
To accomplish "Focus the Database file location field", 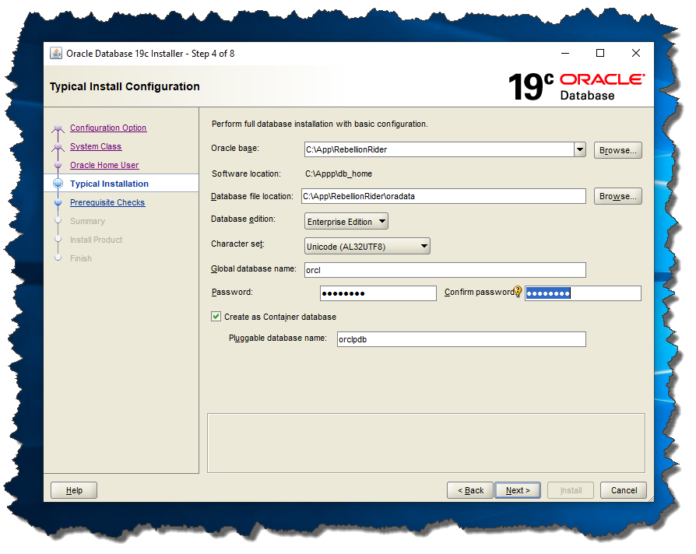I will (443, 196).
